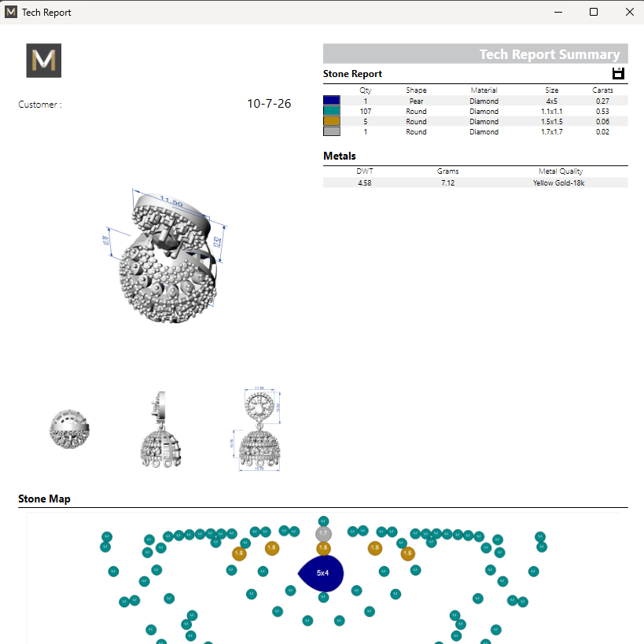
Task: Click the MatrixGold M logo image
Action: [44, 61]
